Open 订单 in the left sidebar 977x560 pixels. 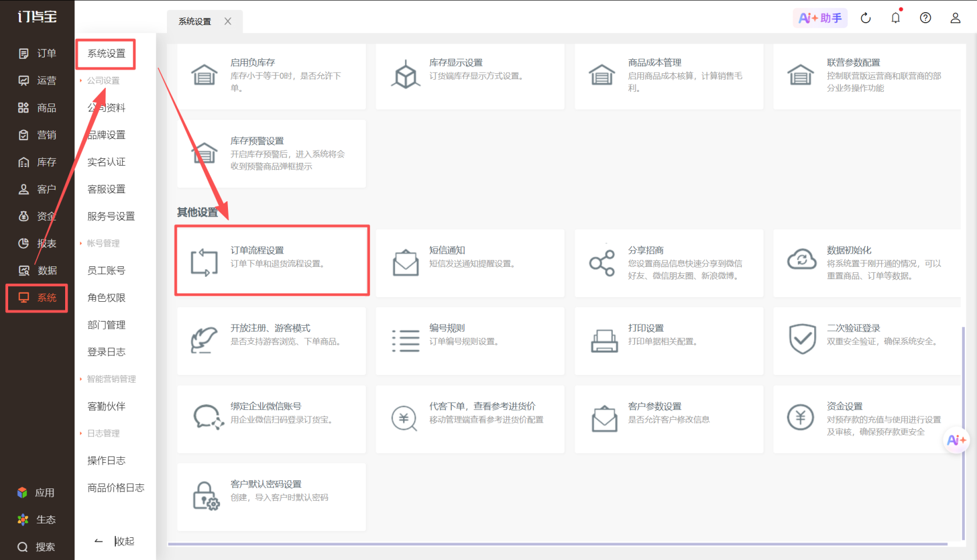click(37, 53)
